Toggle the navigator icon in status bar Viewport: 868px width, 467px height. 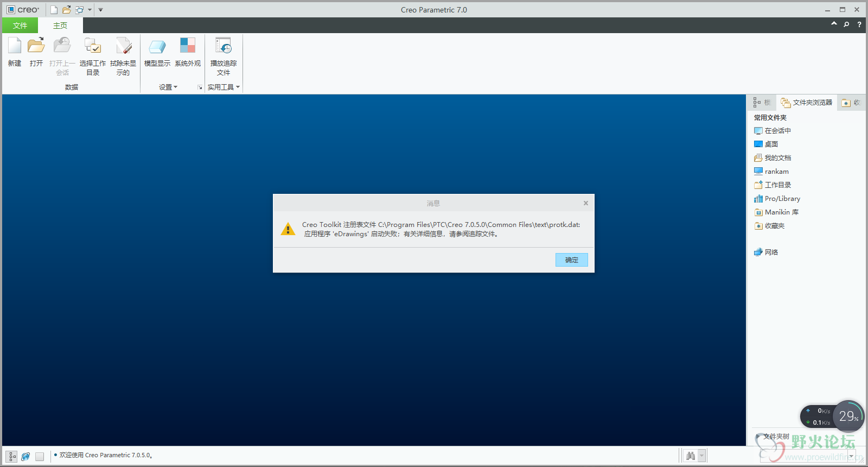(12, 457)
